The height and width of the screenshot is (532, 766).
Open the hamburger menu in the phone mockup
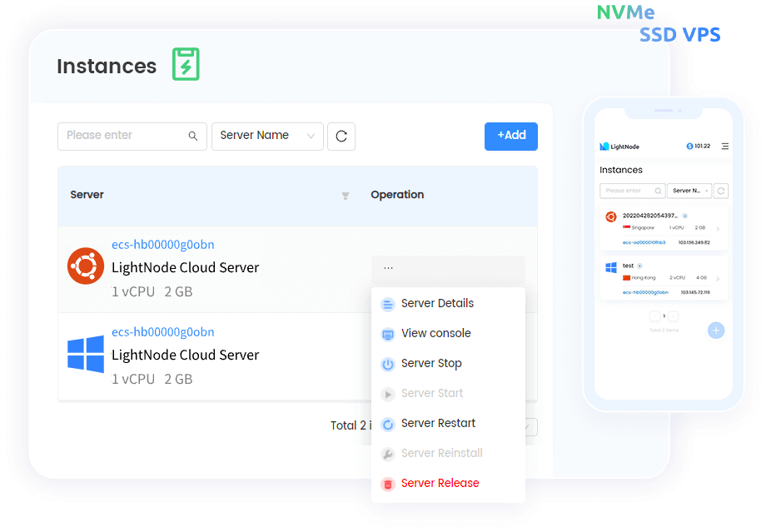coord(725,146)
